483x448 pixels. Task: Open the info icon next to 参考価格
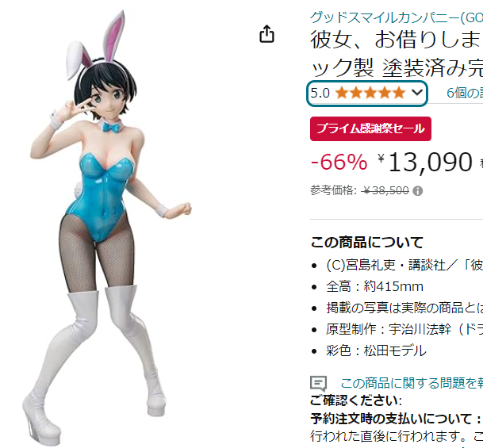(x=417, y=191)
